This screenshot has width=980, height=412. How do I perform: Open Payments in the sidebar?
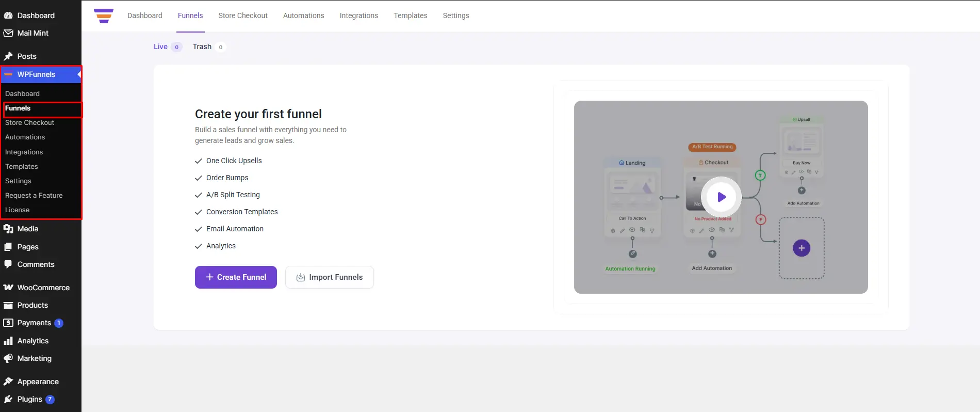34,323
